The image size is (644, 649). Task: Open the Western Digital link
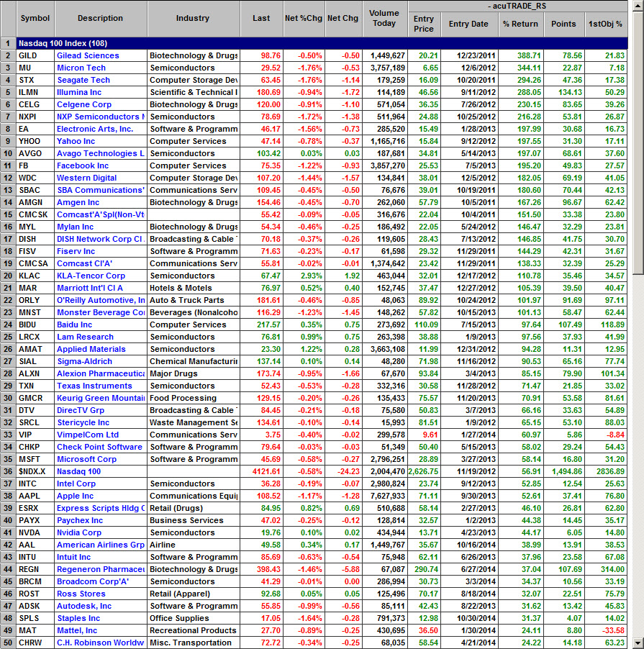click(x=86, y=178)
